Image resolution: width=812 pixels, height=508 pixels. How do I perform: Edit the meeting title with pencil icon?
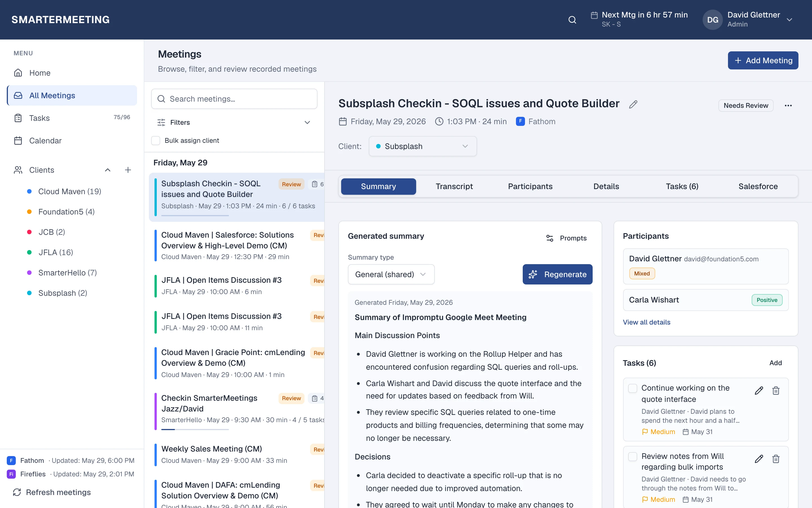pos(633,104)
